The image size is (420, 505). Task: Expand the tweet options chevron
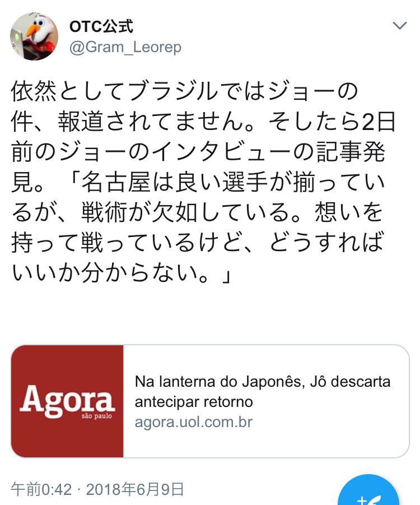pos(400,25)
